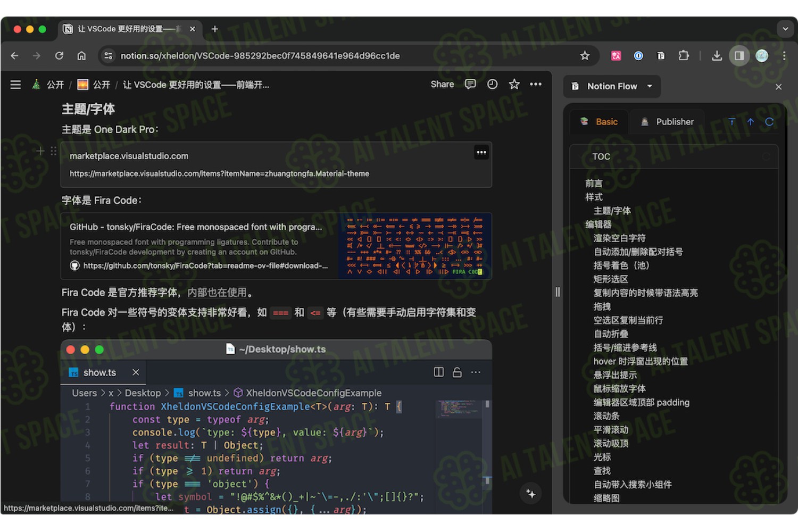This screenshot has height=532, width=798.
Task: Open a new browser tab
Action: [x=215, y=29]
